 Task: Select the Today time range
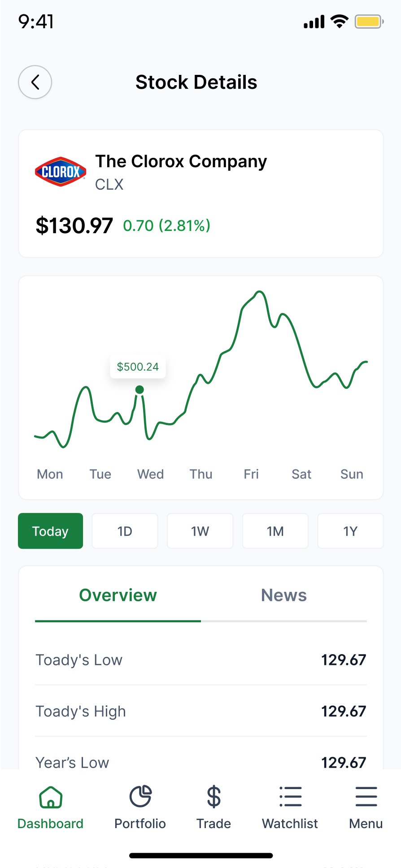[x=51, y=531]
